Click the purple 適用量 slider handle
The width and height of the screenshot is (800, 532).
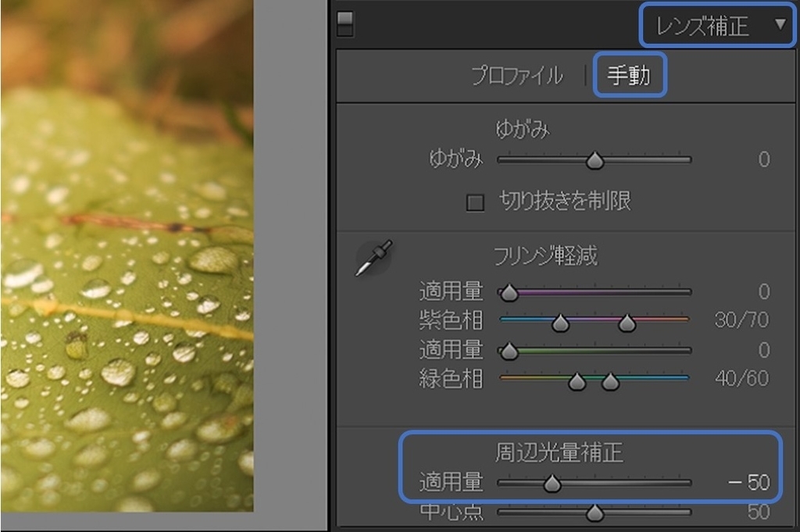509,293
